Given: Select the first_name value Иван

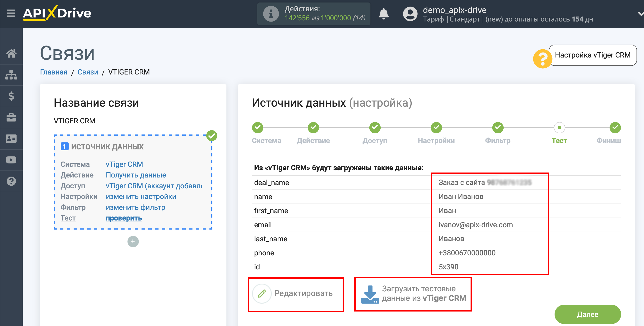Looking at the screenshot, I should click(447, 211).
